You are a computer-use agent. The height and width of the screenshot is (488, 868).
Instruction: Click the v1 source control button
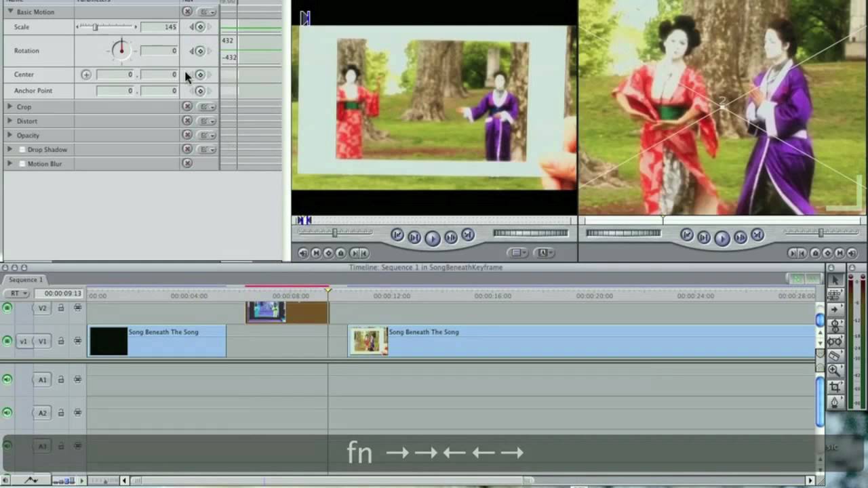(x=23, y=341)
